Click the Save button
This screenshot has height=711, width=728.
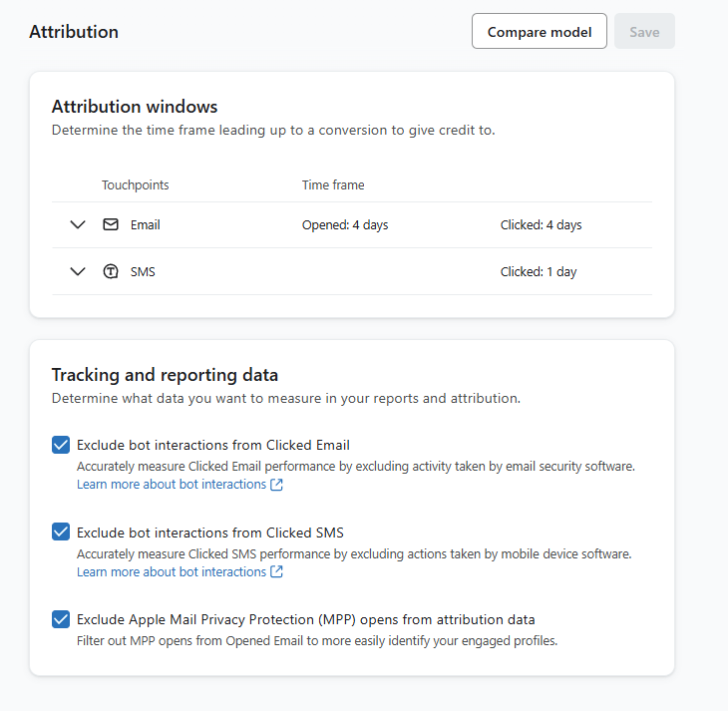click(x=644, y=31)
